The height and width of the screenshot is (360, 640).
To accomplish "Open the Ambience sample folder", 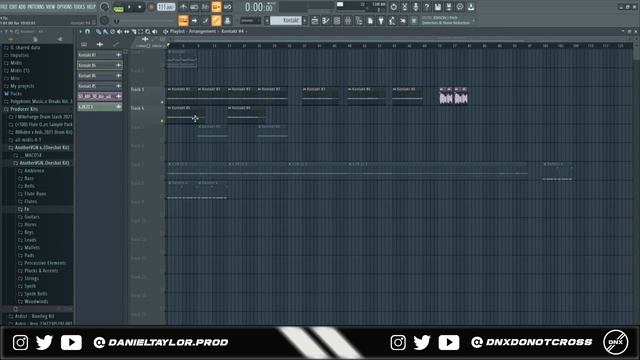I will (34, 171).
